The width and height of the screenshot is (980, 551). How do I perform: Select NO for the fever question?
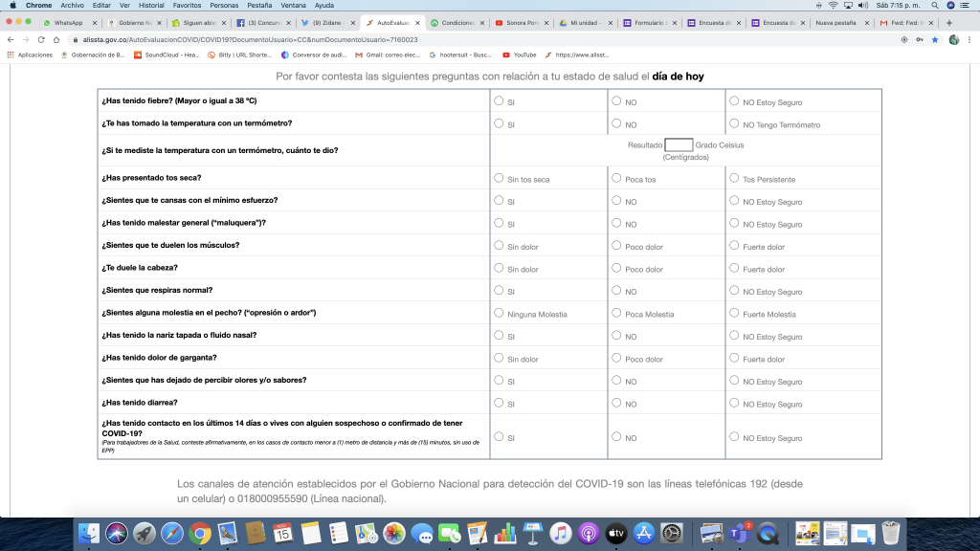tap(617, 100)
